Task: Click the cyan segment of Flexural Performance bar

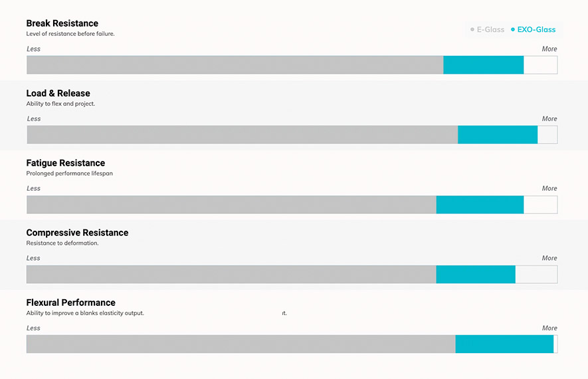Action: pos(504,344)
